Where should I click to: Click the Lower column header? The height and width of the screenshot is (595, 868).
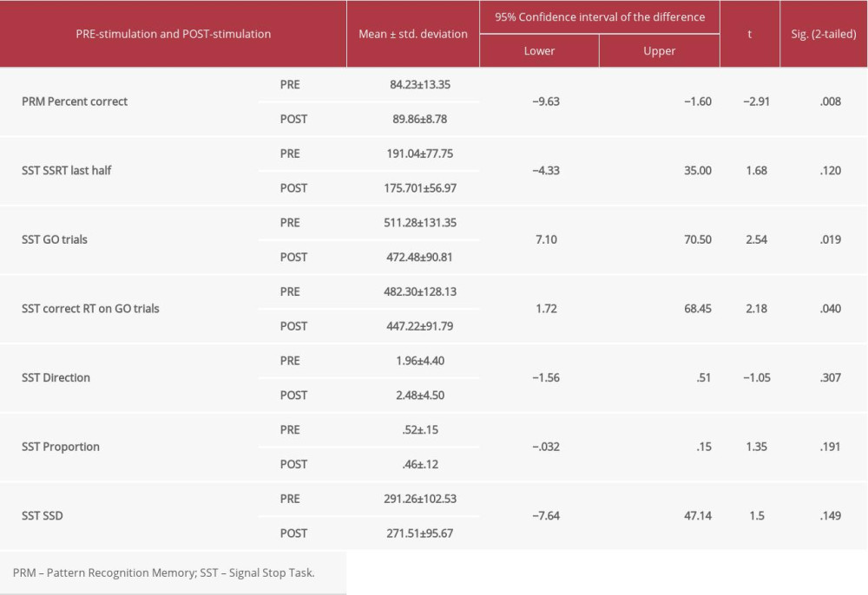click(x=539, y=50)
